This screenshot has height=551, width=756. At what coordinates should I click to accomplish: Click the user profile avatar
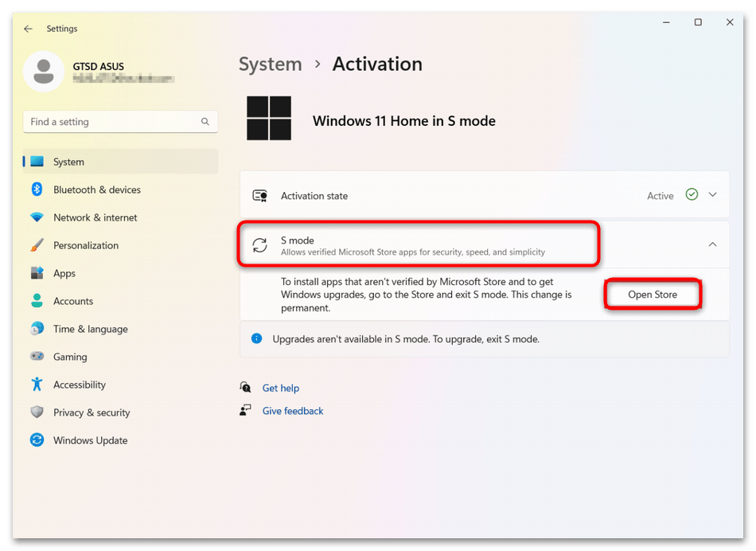(x=44, y=72)
